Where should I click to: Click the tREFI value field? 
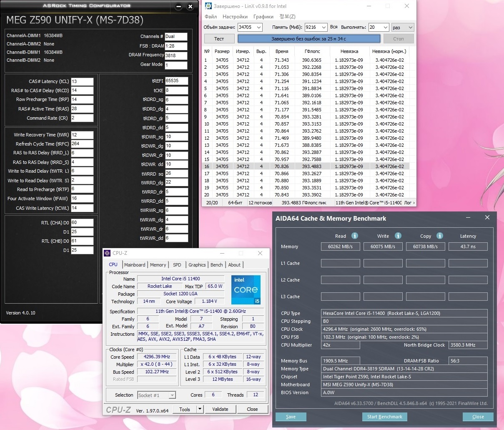pos(176,81)
